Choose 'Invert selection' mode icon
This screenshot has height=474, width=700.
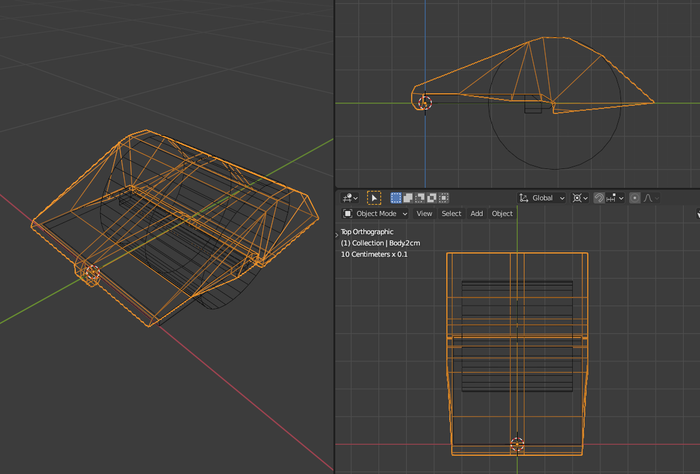pos(432,198)
